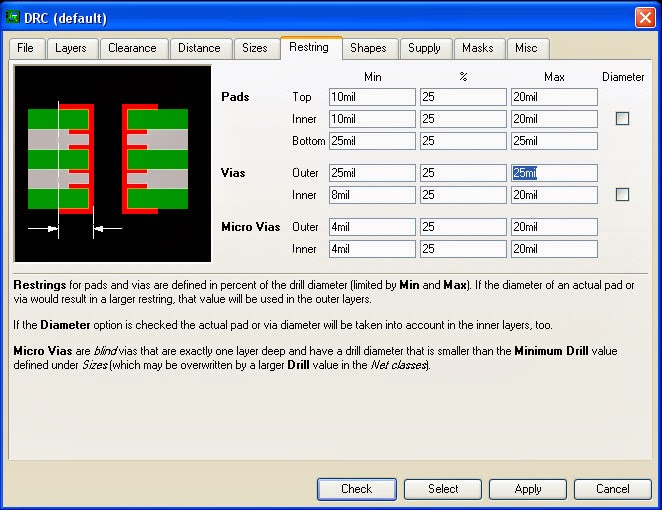
Task: Edit Micro Vias Outer Max field
Action: click(x=554, y=227)
